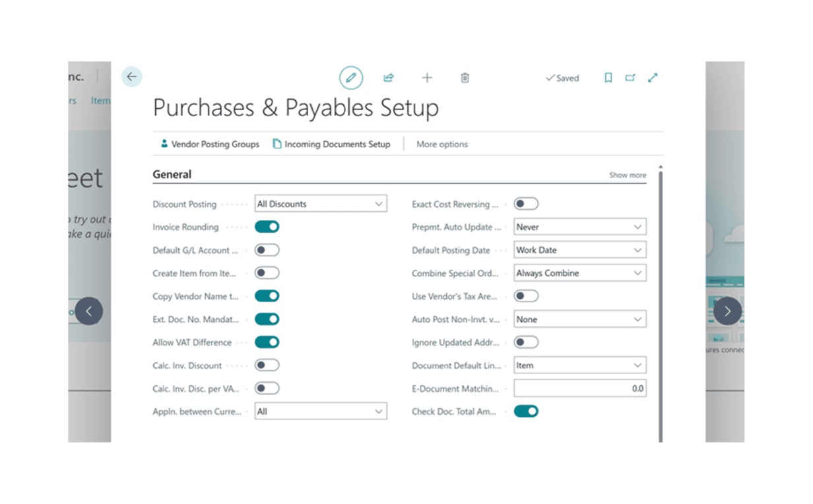Click the share icon in toolbar

[x=389, y=78]
